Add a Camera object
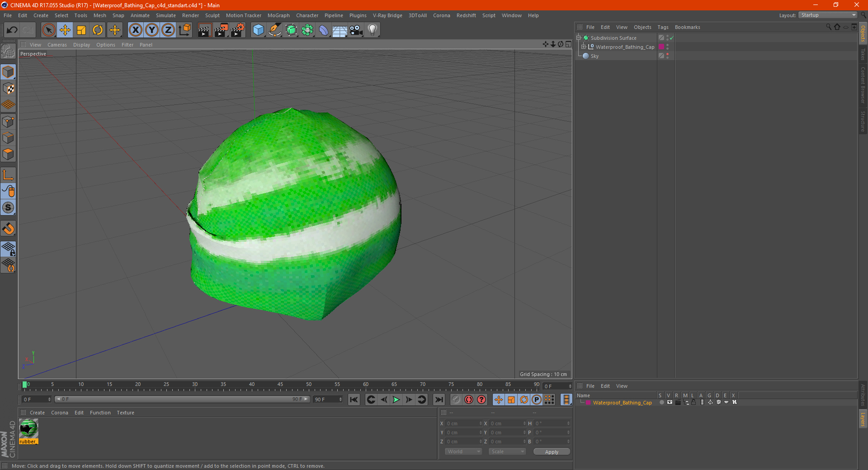Image resolution: width=868 pixels, height=470 pixels. tap(356, 30)
